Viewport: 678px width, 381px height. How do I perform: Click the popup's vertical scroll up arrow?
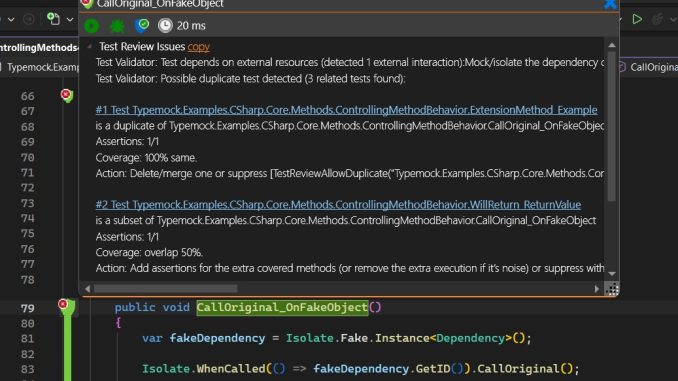coord(612,45)
